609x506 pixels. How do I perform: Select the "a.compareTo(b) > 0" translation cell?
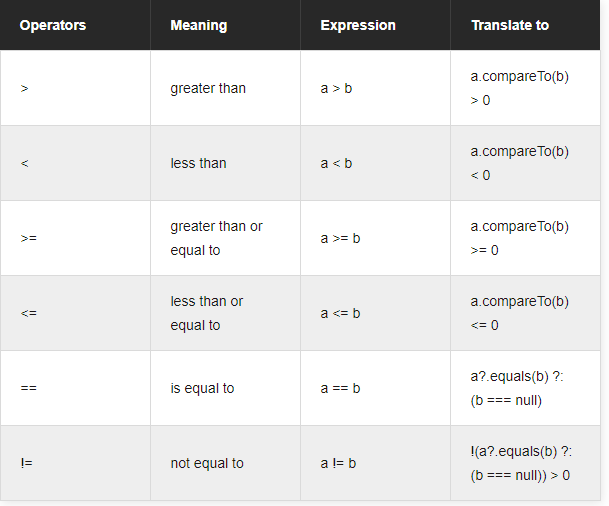pos(519,88)
